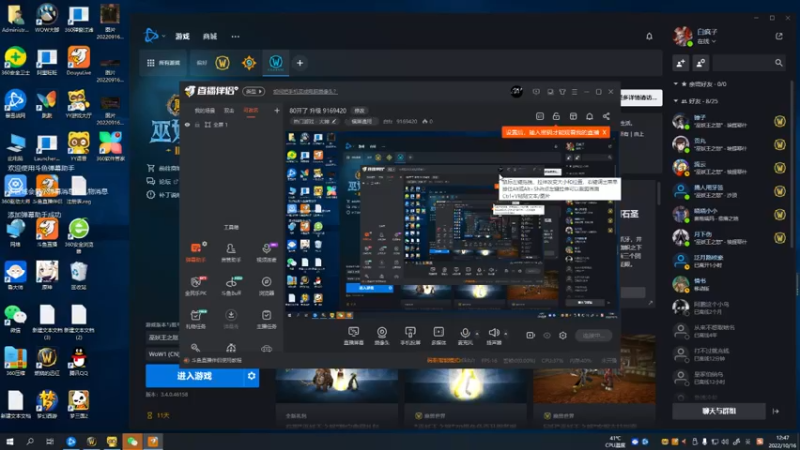Open the mode switch pill beside the companion logo
The height and width of the screenshot is (450, 800).
click(x=254, y=91)
